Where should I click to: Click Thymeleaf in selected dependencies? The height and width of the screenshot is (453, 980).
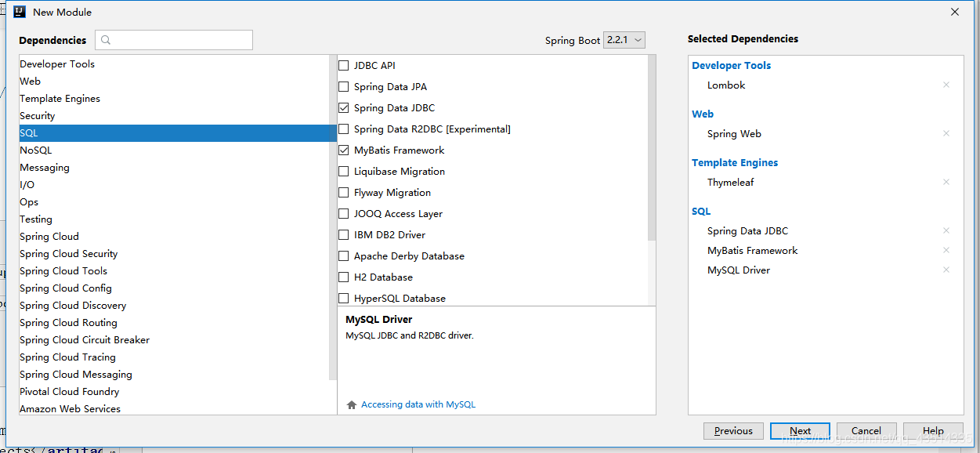tap(731, 182)
